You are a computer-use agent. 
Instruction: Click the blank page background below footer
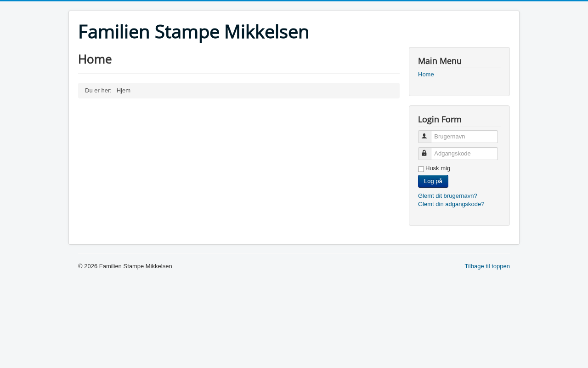294,322
